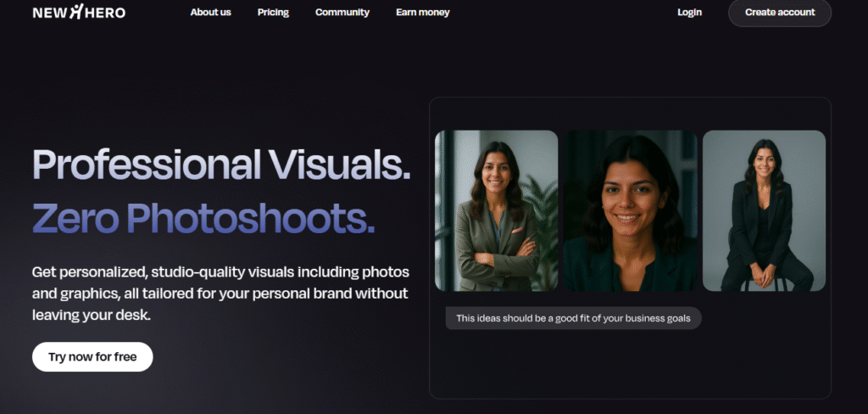Viewport: 868px width, 414px height.
Task: Select the Earn money nav item
Action: point(422,13)
